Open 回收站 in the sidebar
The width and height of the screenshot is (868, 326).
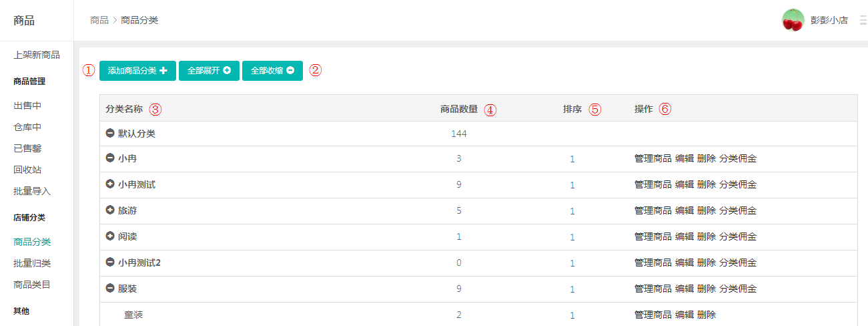tap(27, 170)
